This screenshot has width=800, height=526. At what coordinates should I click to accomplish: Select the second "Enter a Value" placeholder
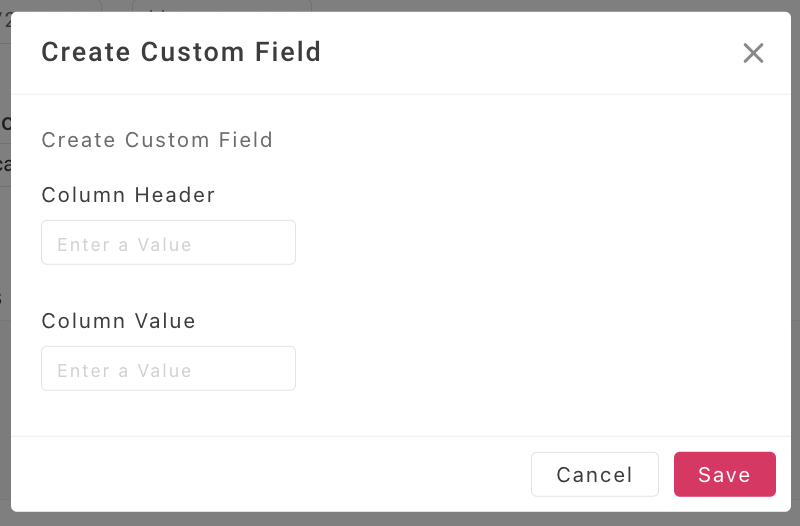(124, 370)
